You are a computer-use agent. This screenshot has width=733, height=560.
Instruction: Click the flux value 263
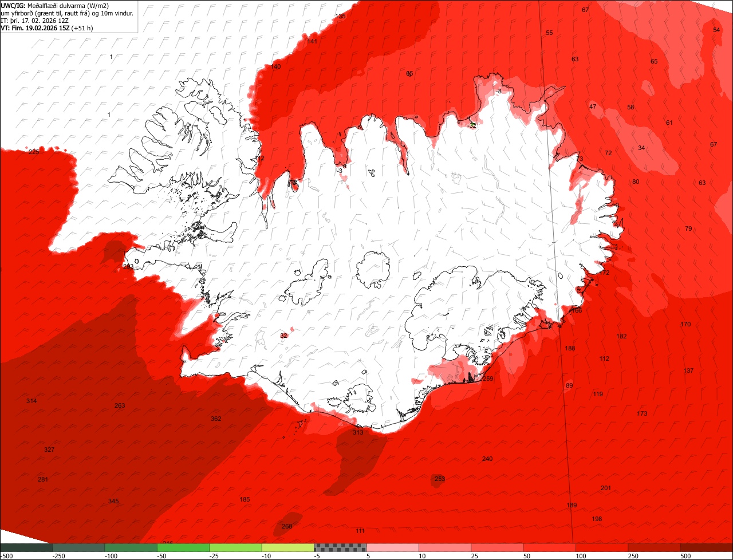[120, 405]
